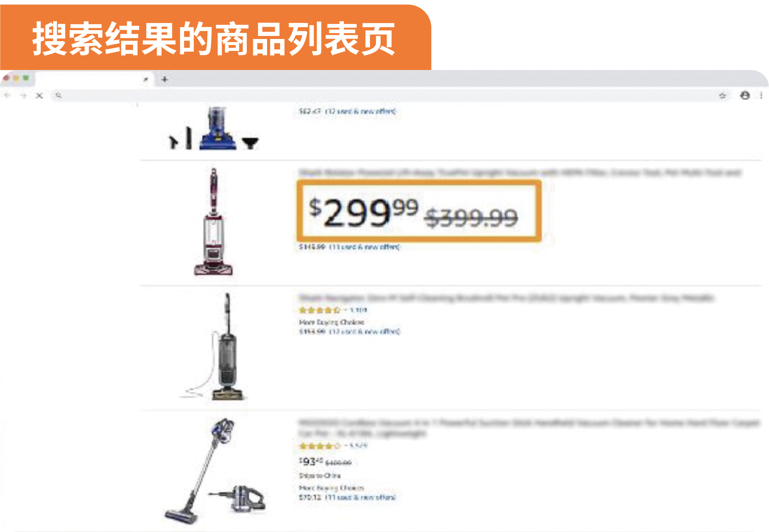Viewport: 769px width, 532px height.
Task: Click star rating of grey vacuum
Action: (320, 310)
